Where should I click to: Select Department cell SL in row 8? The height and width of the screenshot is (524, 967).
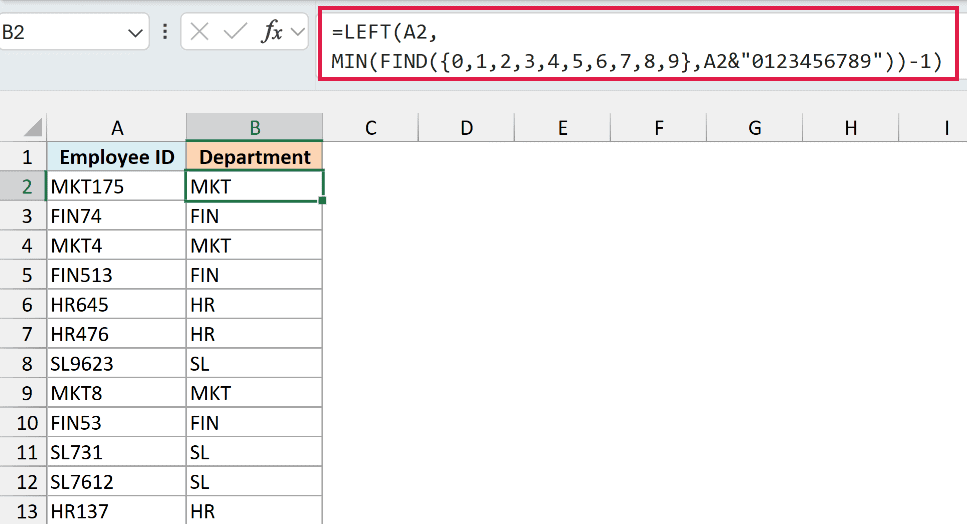(x=255, y=364)
